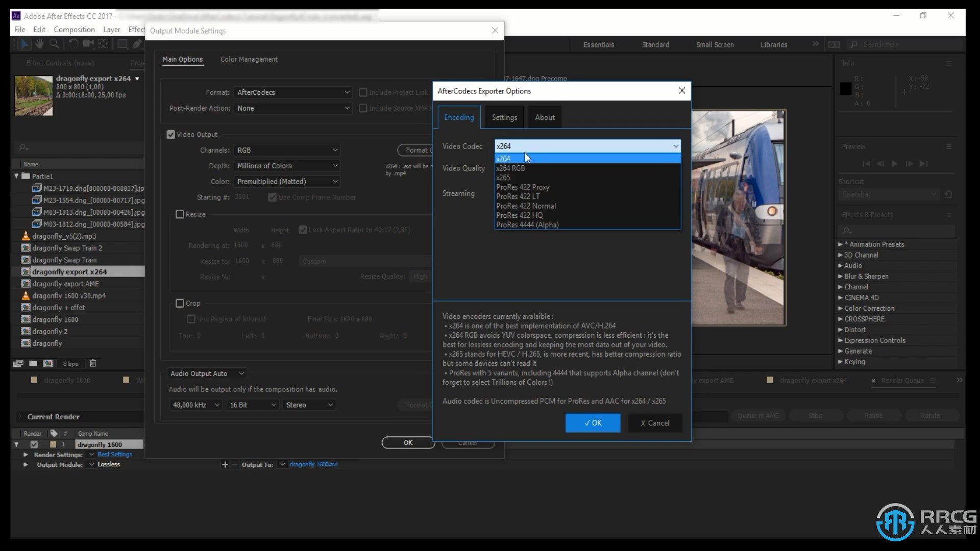Open the Post-Render Action dropdown
This screenshot has width=980, height=551.
coord(293,108)
